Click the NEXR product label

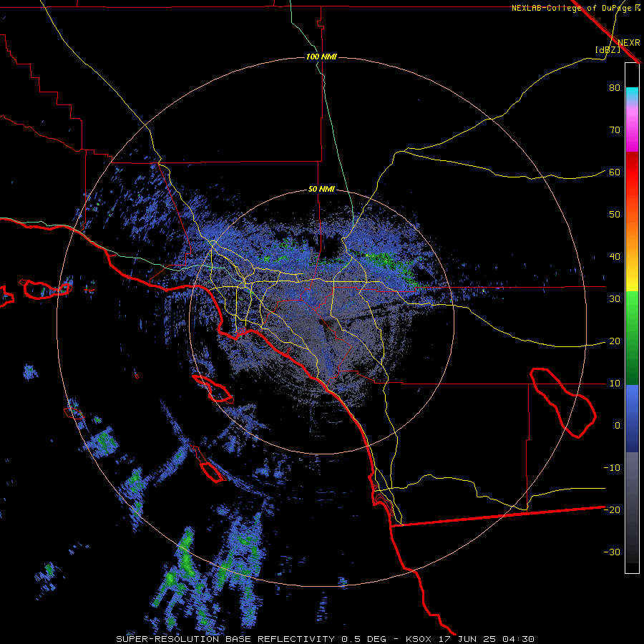[629, 43]
